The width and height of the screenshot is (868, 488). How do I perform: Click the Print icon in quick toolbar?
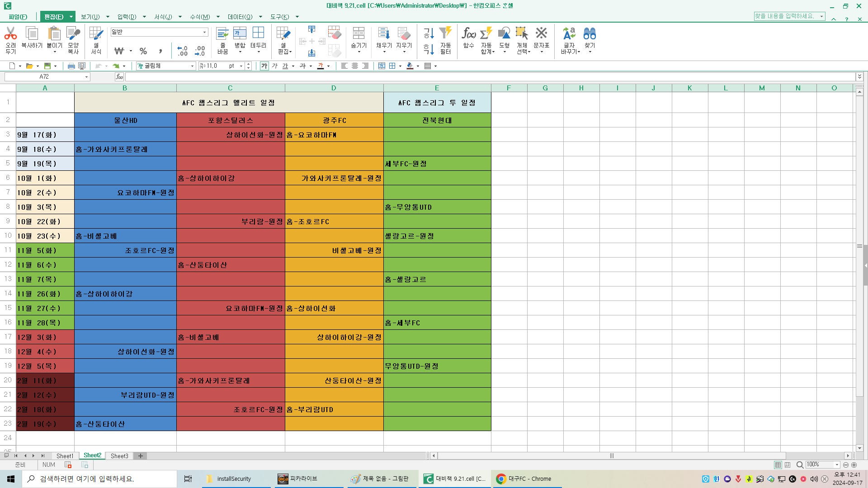tap(71, 66)
